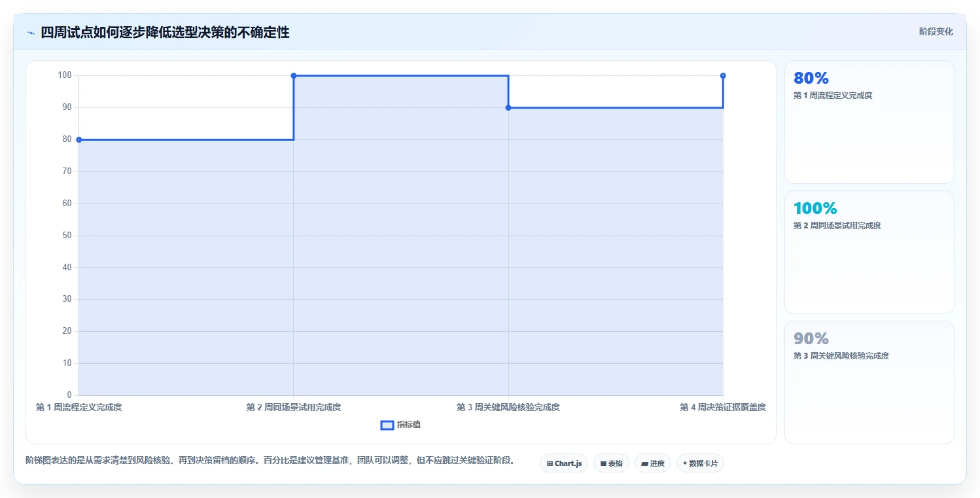980x498 pixels.
Task: Toggle the 指标值 legend item
Action: [400, 425]
